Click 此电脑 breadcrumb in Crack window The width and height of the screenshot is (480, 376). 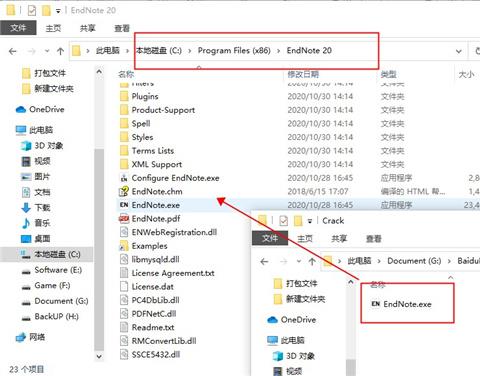tap(359, 261)
